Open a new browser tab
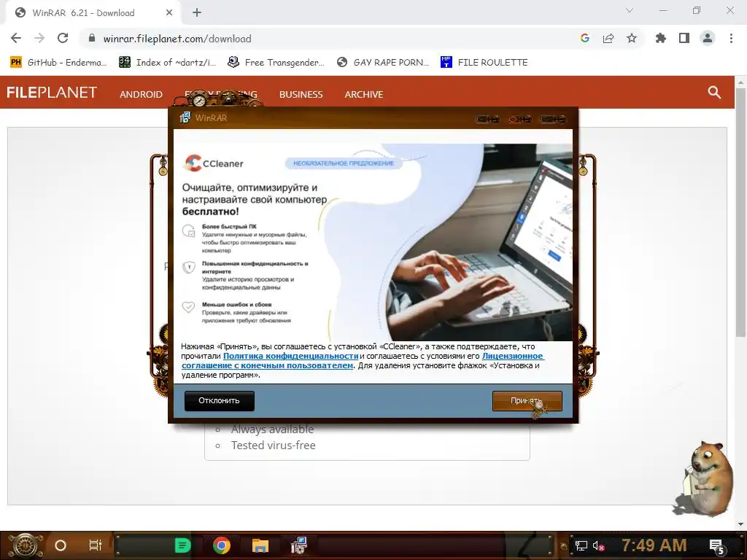Screen dimensions: 747x560 [197, 13]
